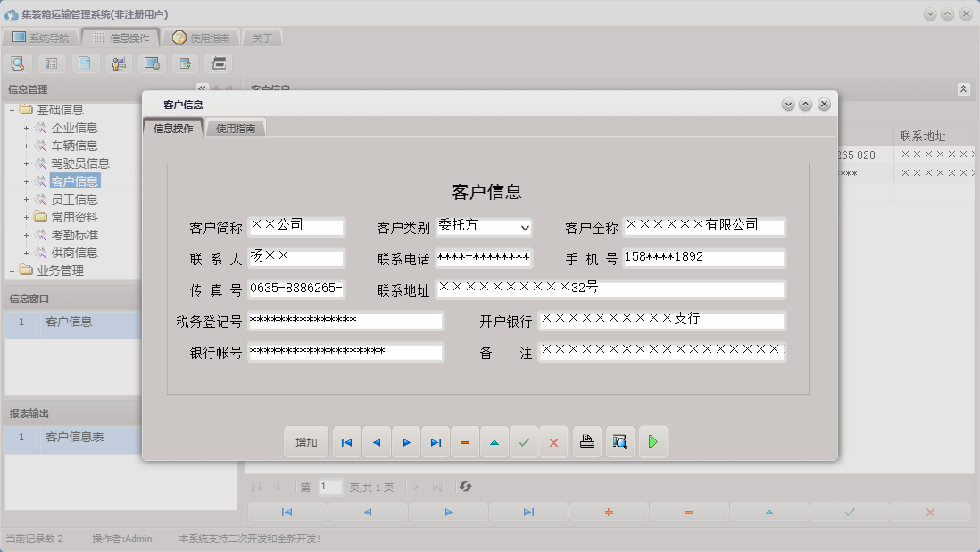Open the operator management icon in the toolbar
This screenshot has width=980, height=552.
pos(118,63)
